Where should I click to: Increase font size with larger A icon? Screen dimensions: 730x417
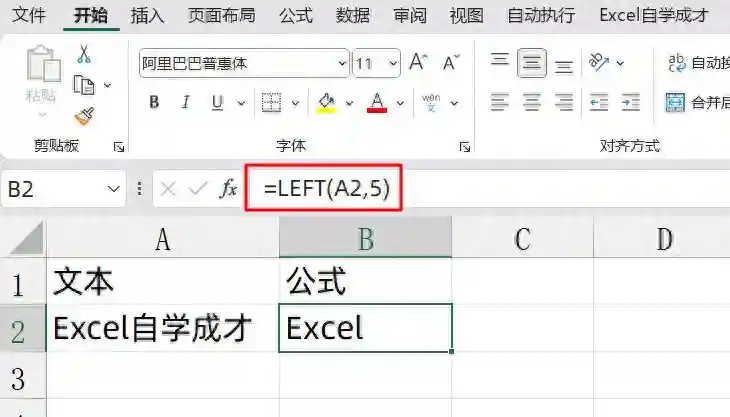point(418,62)
